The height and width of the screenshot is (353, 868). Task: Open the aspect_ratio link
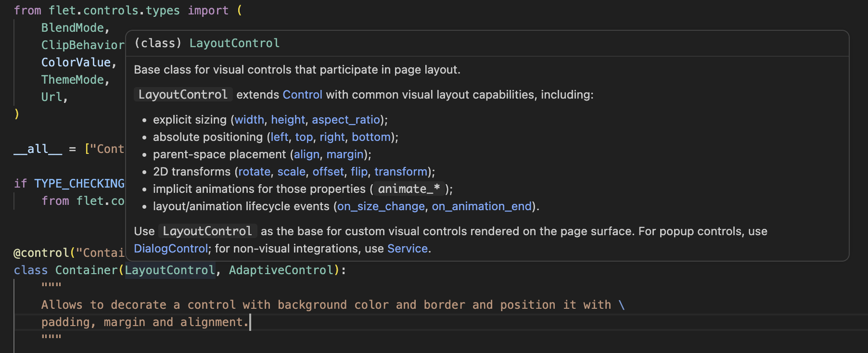346,120
